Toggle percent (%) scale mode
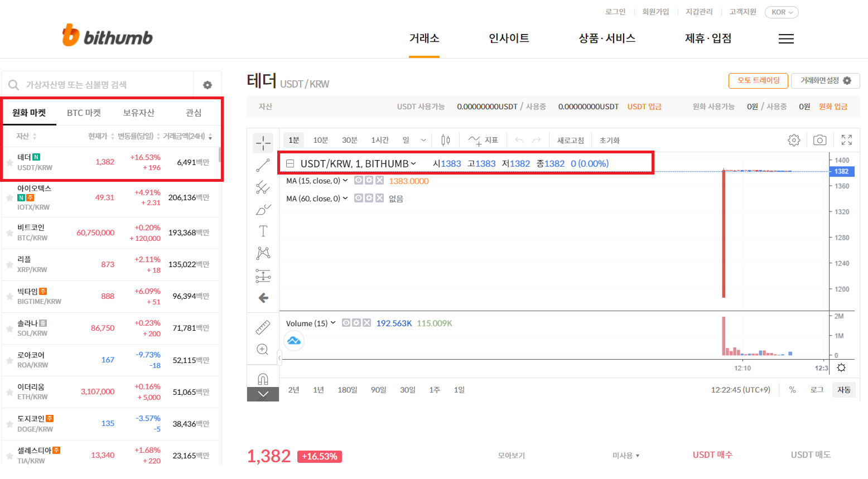 coord(792,390)
